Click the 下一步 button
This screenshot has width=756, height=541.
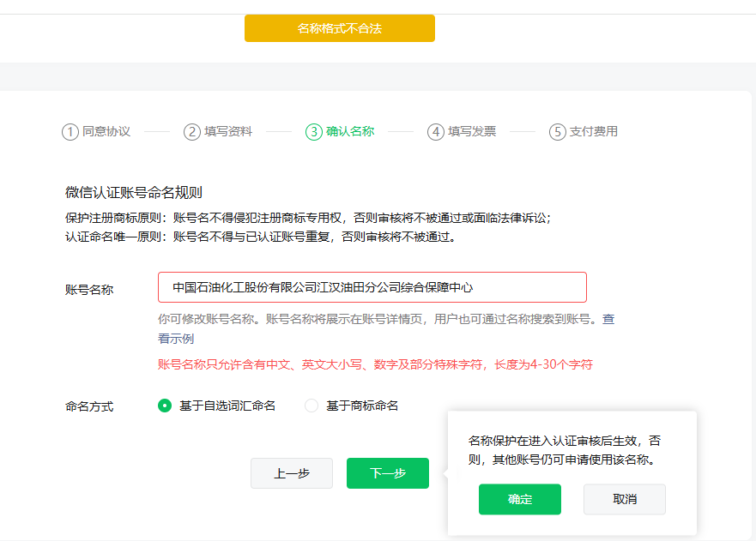(388, 473)
